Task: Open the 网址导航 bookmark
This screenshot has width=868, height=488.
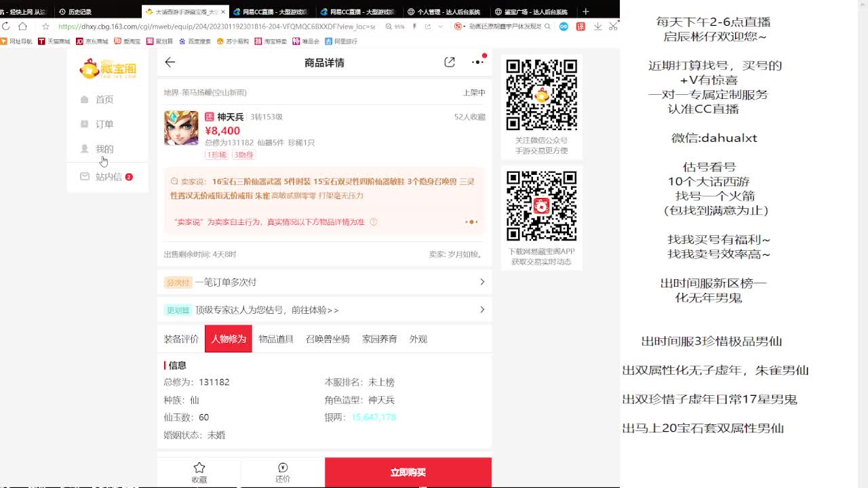Action: (16, 41)
